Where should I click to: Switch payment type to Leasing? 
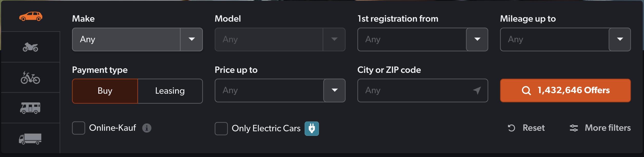pos(170,91)
